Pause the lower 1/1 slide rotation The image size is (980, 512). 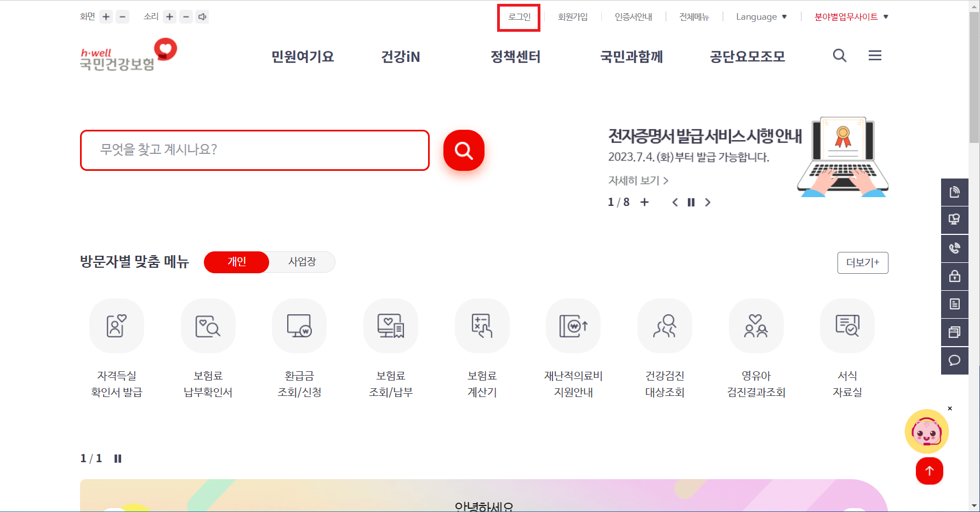[118, 459]
